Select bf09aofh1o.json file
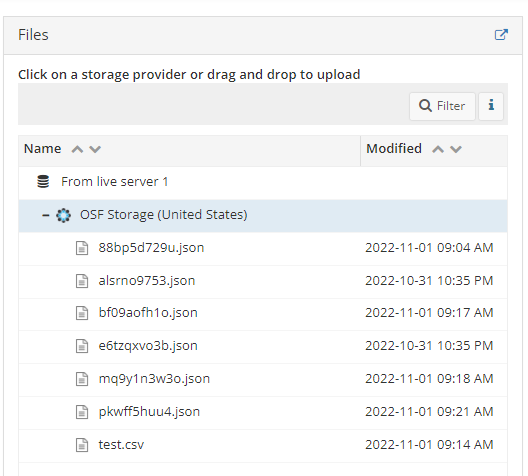Screen dimensions: 528x476 point(148,313)
